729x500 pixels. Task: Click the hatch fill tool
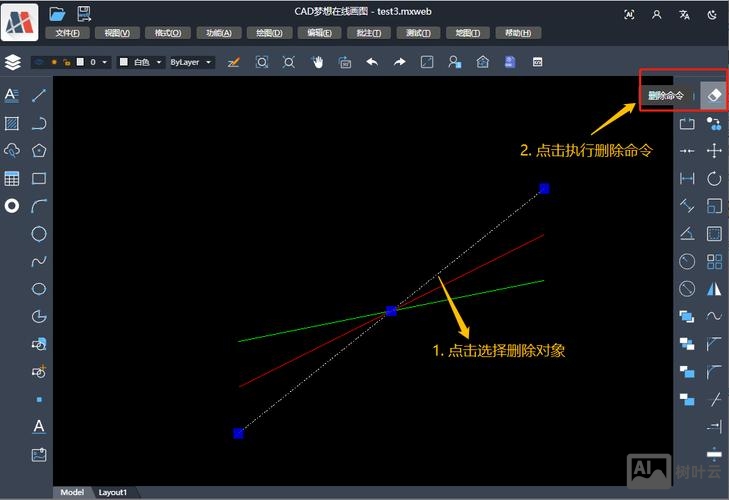click(12, 124)
